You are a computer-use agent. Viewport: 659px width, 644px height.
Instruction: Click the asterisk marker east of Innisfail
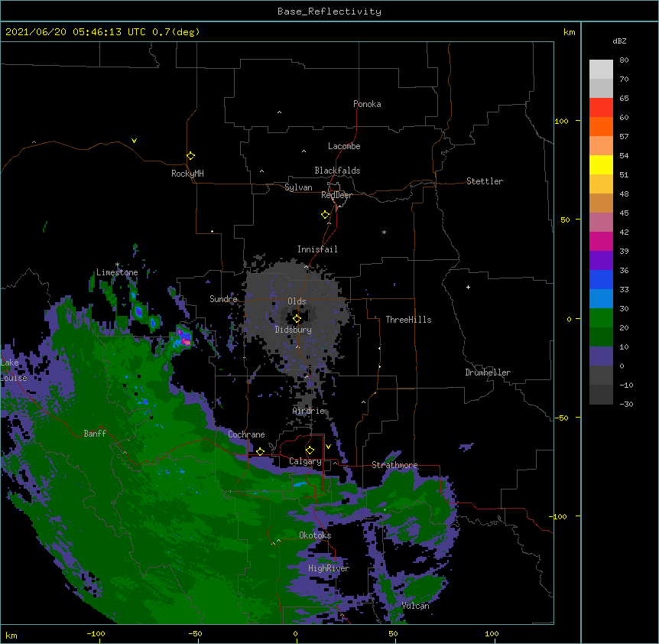pos(384,232)
